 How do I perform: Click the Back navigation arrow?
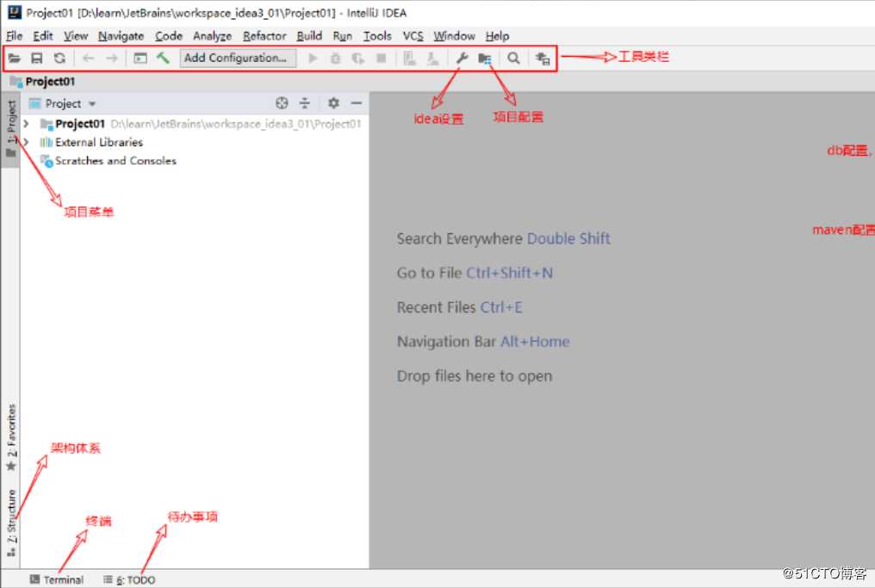click(88, 58)
